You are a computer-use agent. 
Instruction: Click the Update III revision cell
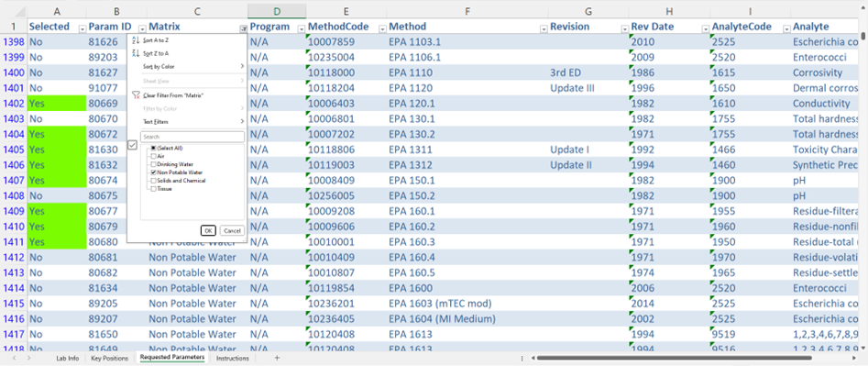pyautogui.click(x=588, y=88)
